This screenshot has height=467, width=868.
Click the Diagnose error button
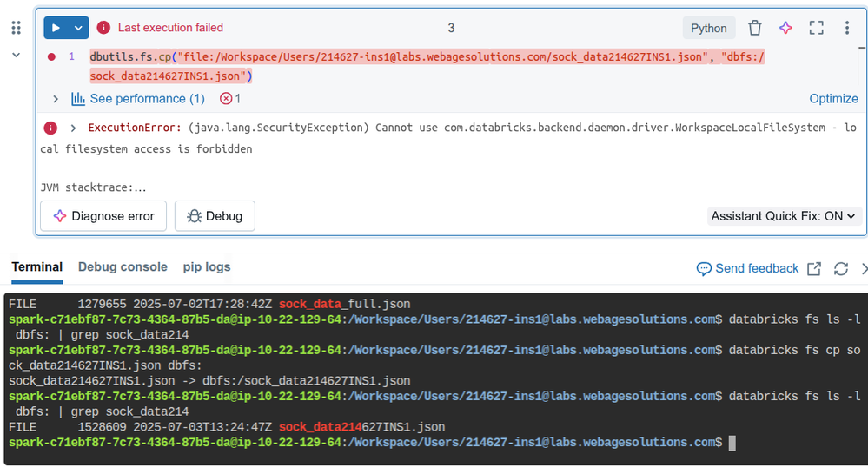click(103, 216)
